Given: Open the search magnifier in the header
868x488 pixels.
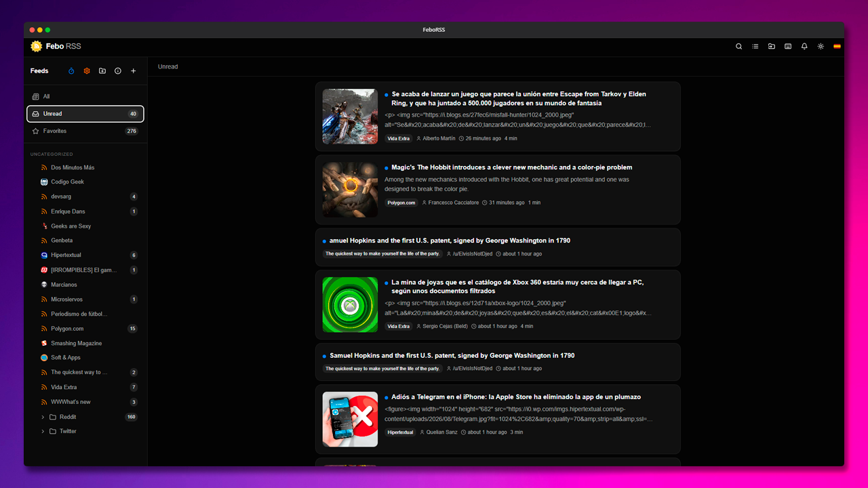Looking at the screenshot, I should coord(739,47).
